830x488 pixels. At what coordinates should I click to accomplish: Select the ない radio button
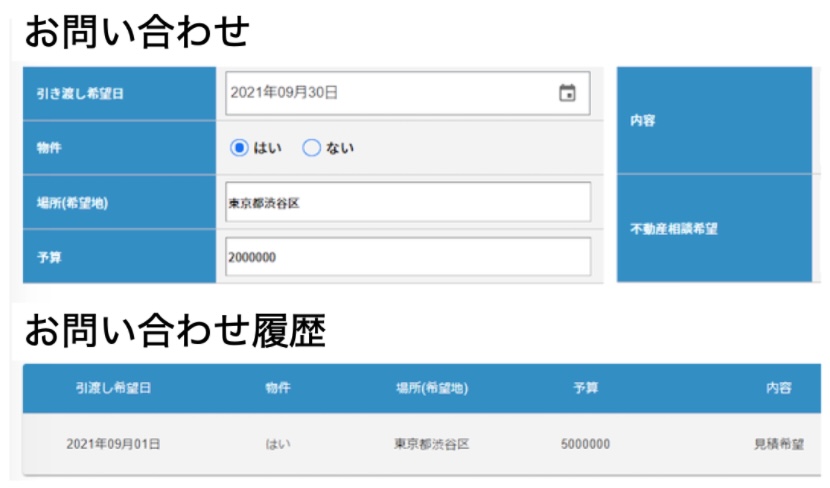(x=311, y=148)
